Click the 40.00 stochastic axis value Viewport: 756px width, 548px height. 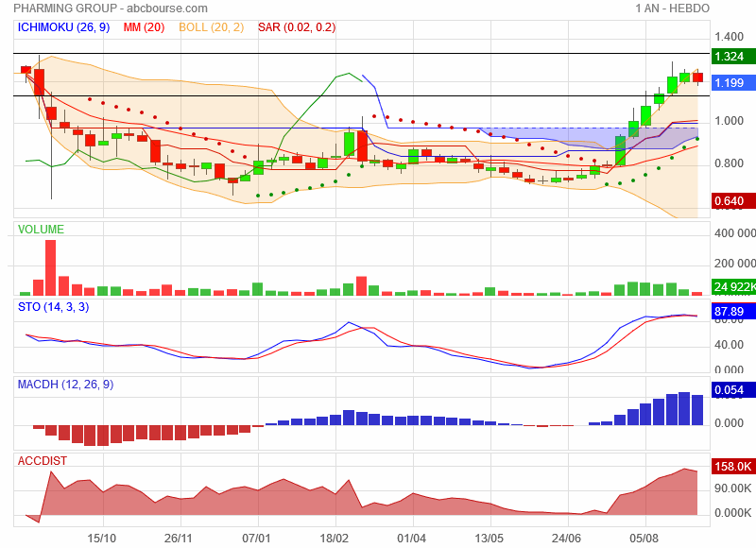(x=729, y=345)
